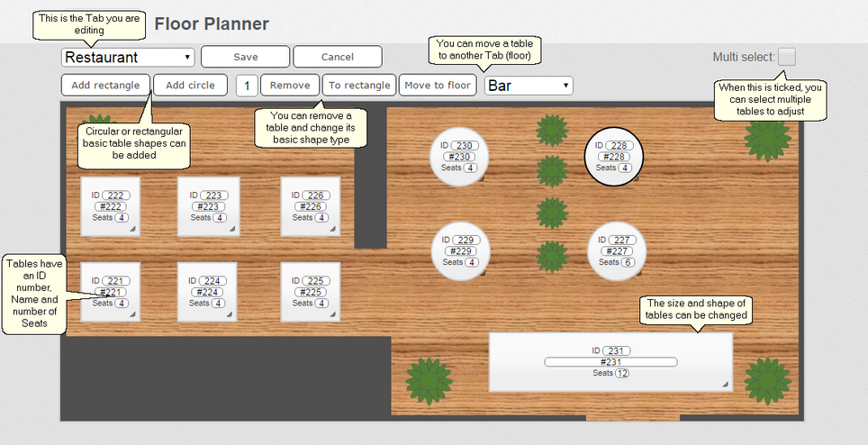Image resolution: width=868 pixels, height=445 pixels.
Task: Open the Bar floor dropdown
Action: click(x=529, y=86)
